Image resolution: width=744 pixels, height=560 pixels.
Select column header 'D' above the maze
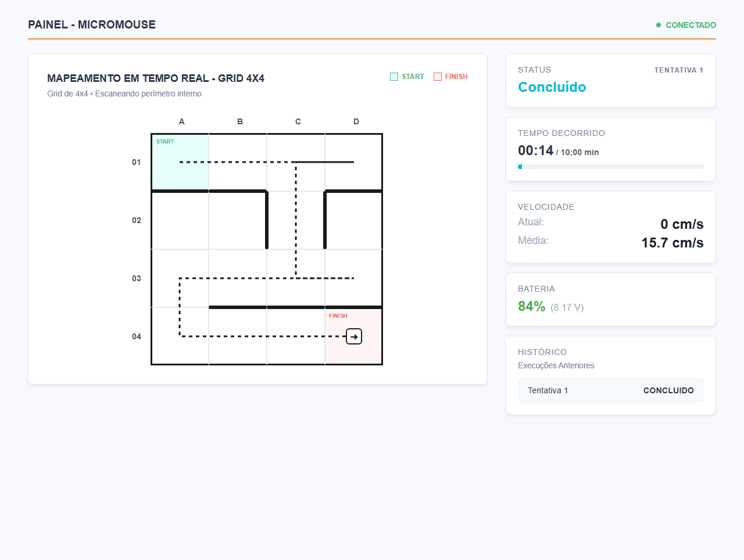(356, 121)
